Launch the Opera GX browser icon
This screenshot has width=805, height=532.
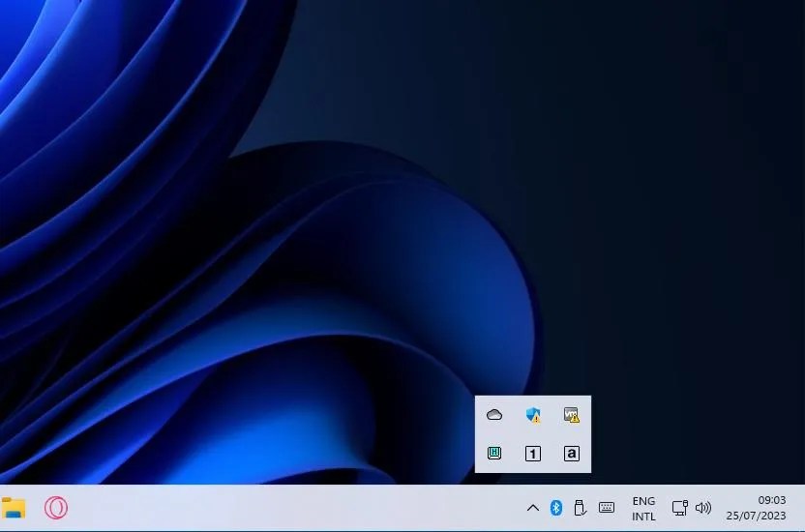click(x=56, y=508)
